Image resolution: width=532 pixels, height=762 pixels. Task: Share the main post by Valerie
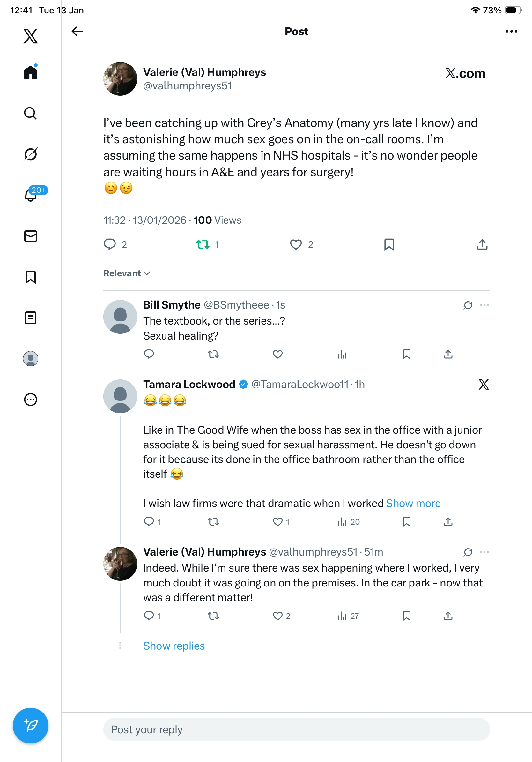(482, 244)
